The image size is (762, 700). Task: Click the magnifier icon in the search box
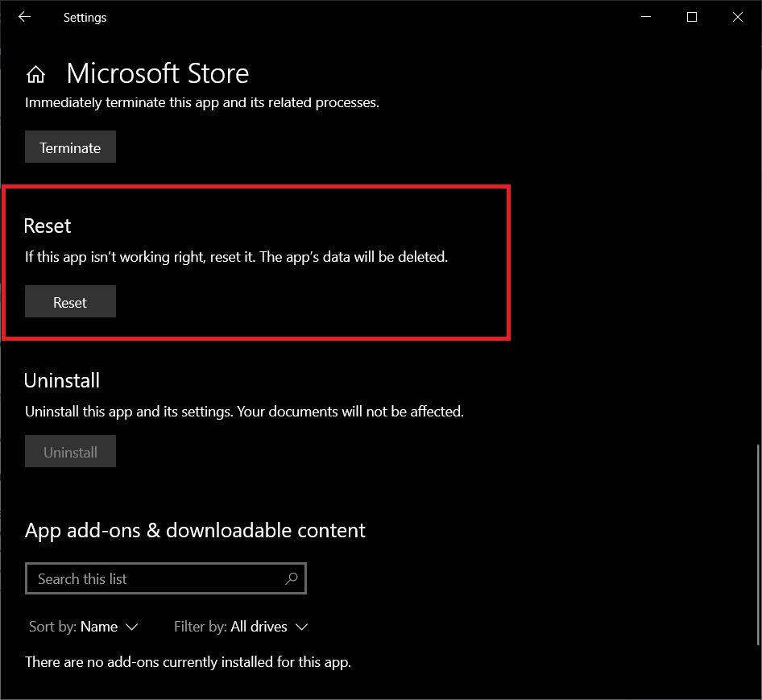[x=291, y=578]
